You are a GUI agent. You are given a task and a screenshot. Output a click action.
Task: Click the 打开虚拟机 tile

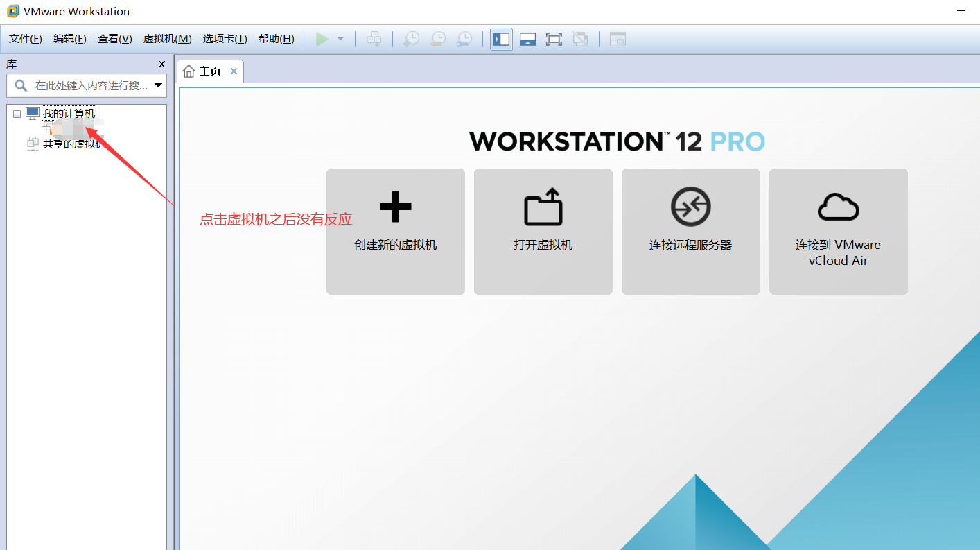pyautogui.click(x=543, y=232)
